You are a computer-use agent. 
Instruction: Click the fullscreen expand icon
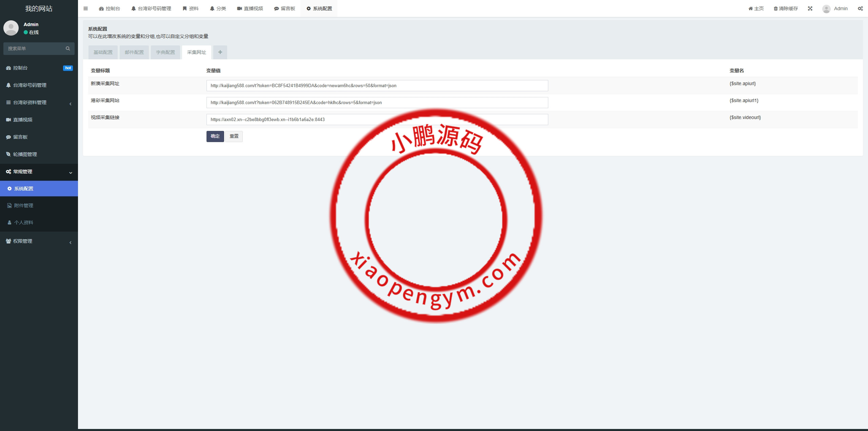pyautogui.click(x=810, y=8)
